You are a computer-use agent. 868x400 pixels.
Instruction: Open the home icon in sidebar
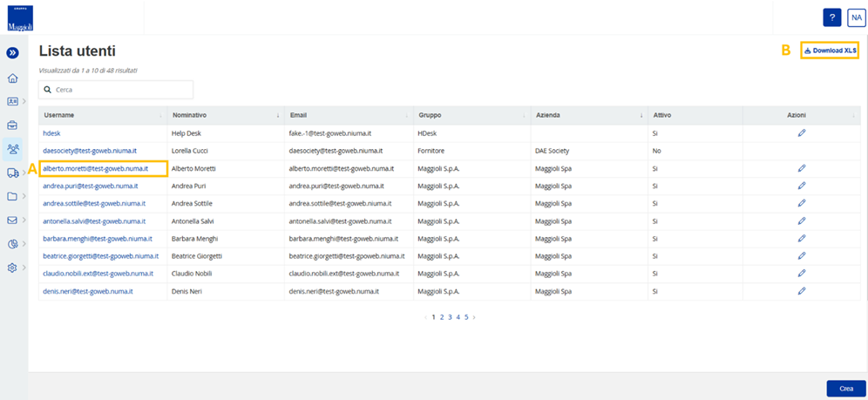tap(12, 78)
